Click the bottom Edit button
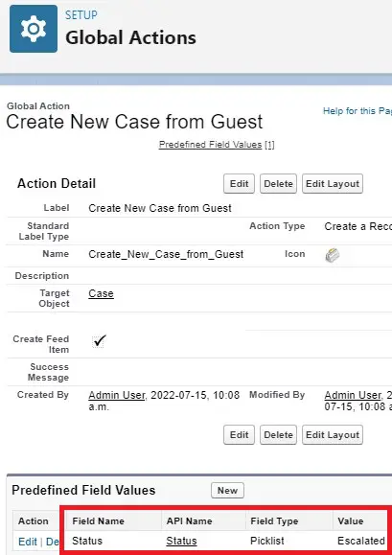This screenshot has height=555, width=392. click(239, 434)
